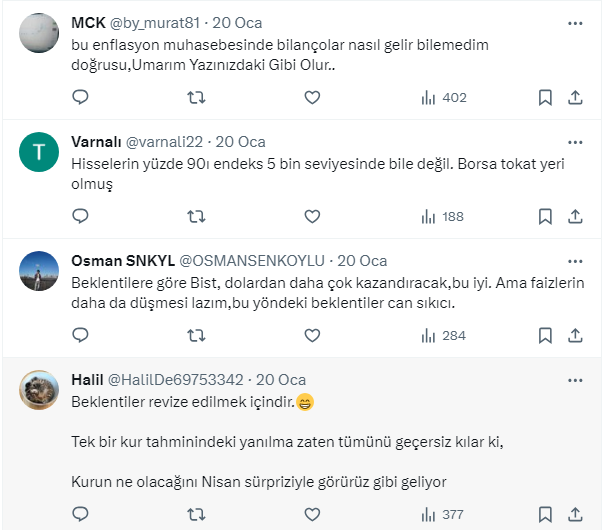This screenshot has height=530, width=604.
Task: Retweet Halil's tweet
Action: pos(197,515)
